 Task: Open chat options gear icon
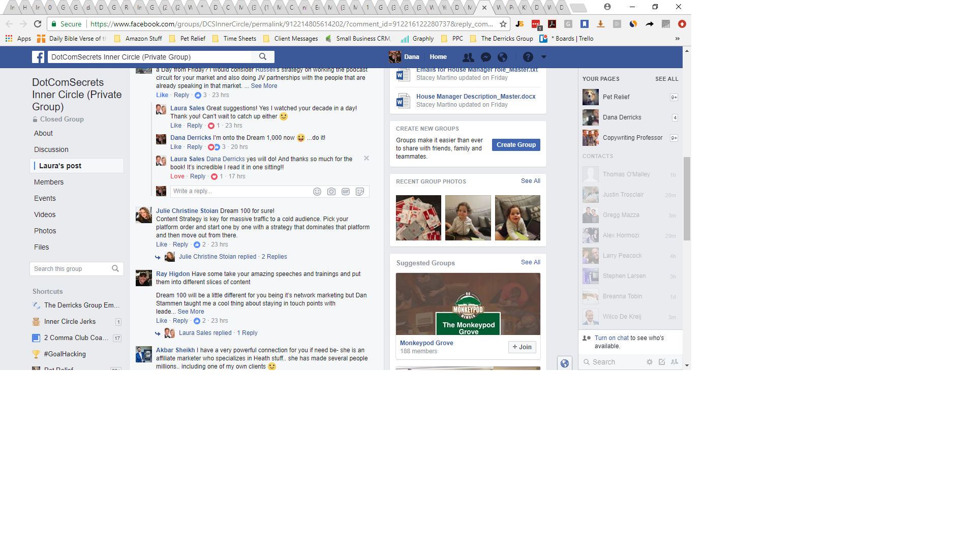click(x=649, y=362)
